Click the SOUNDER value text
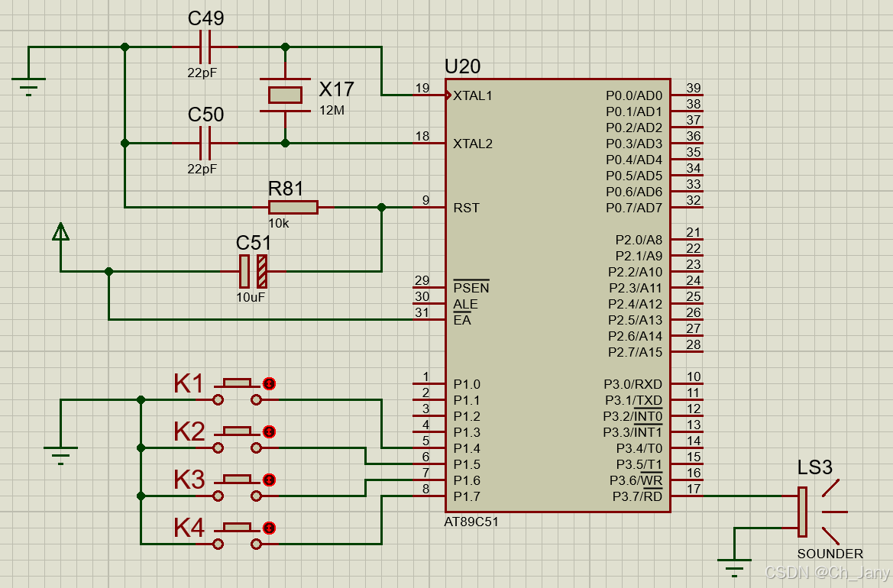 (830, 554)
